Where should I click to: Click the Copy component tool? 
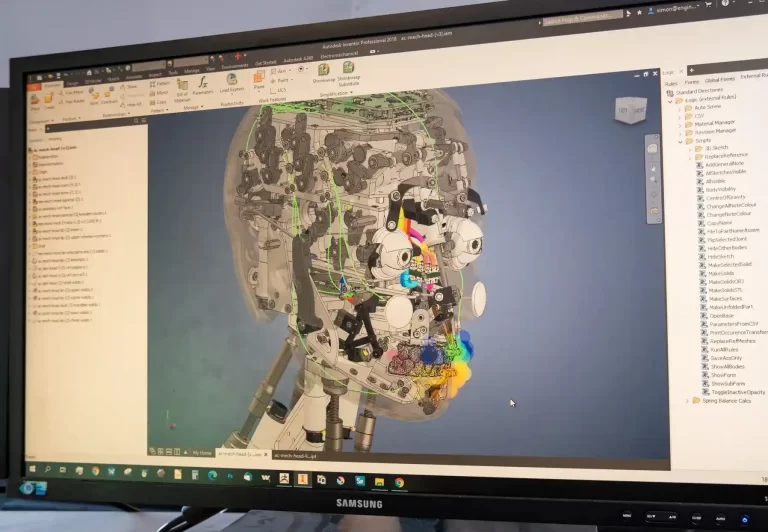[158, 102]
